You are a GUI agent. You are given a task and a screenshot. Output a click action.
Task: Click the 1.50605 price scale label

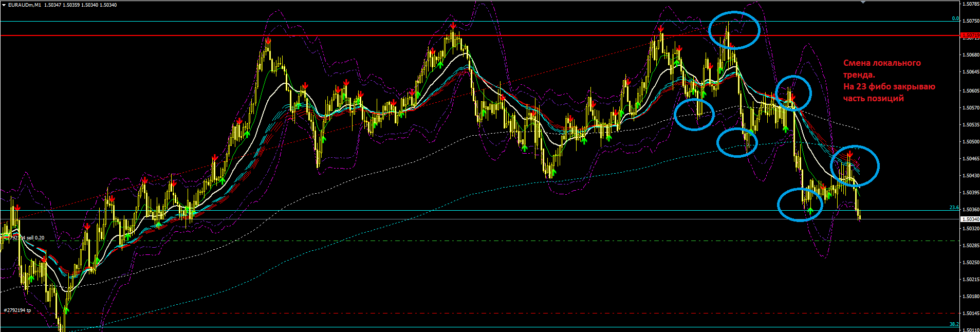coord(971,91)
